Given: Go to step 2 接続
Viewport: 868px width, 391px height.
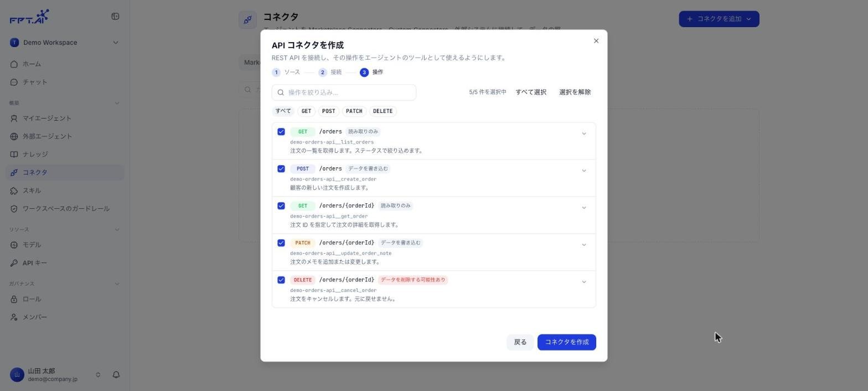Looking at the screenshot, I should 330,73.
